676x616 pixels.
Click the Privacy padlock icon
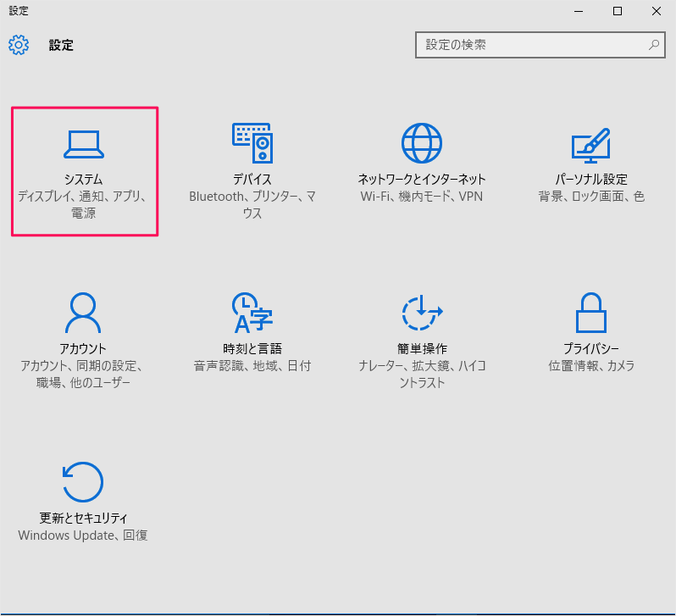pyautogui.click(x=590, y=314)
